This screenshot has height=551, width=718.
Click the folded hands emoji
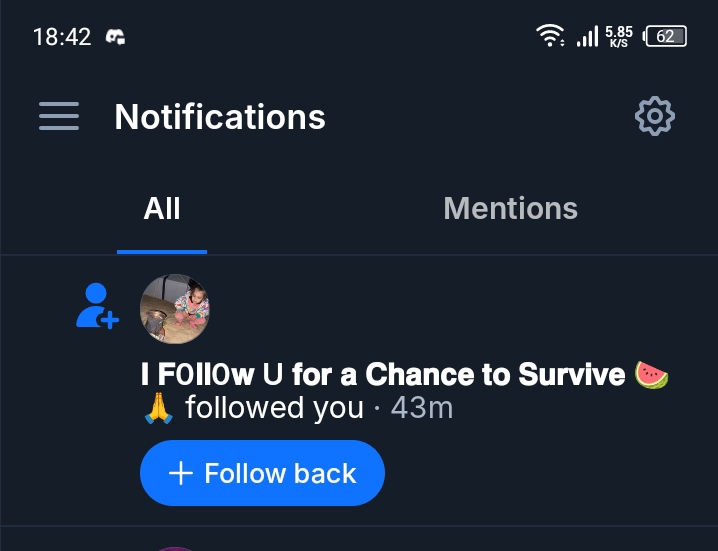158,408
